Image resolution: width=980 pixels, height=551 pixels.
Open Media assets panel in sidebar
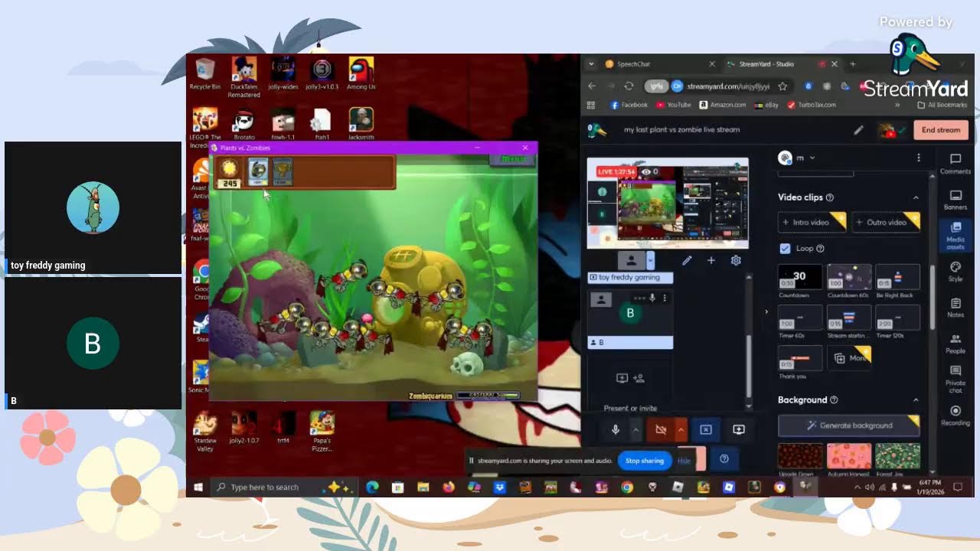(955, 236)
